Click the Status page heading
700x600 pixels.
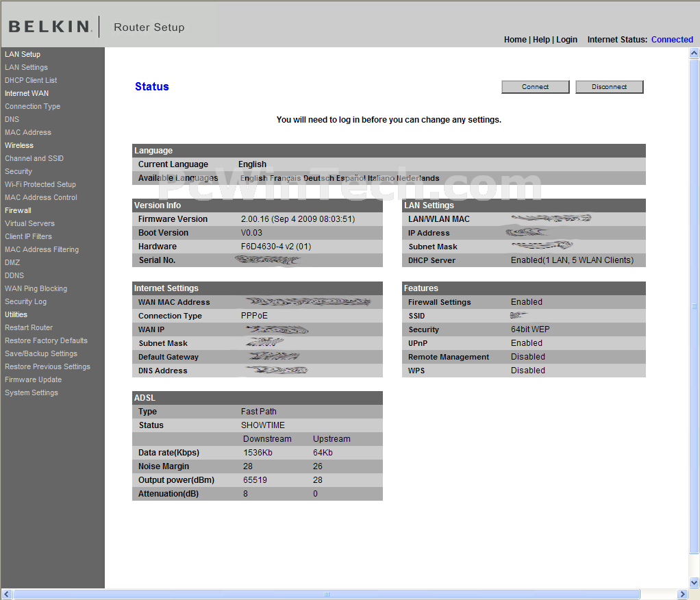pos(152,86)
